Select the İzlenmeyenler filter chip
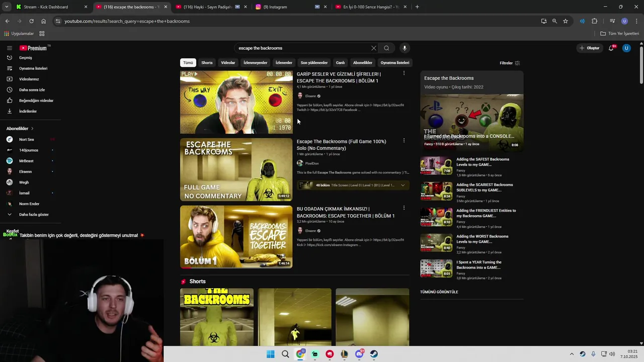This screenshot has height=362, width=644. click(256, 63)
